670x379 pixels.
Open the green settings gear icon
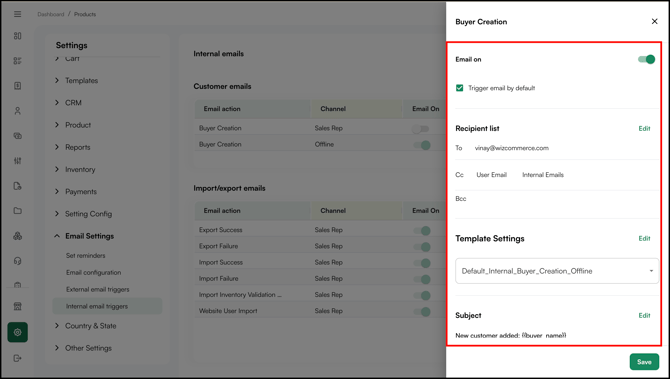point(18,332)
